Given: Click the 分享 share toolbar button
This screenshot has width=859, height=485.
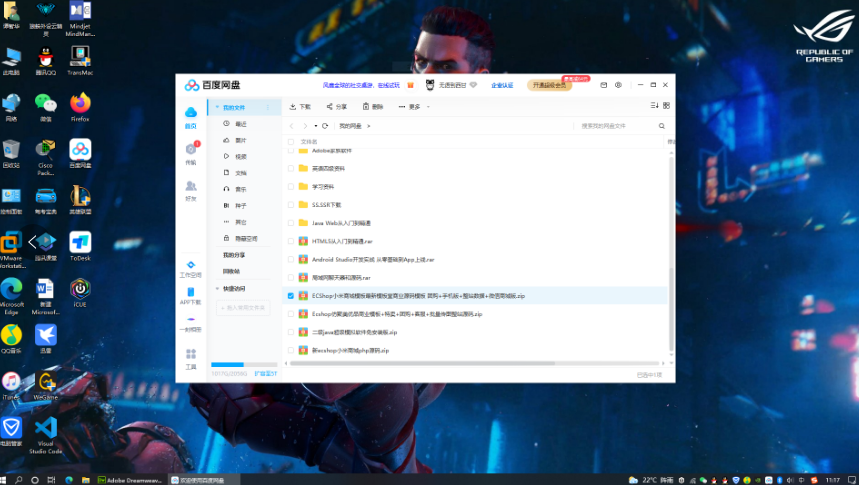Looking at the screenshot, I should (337, 106).
